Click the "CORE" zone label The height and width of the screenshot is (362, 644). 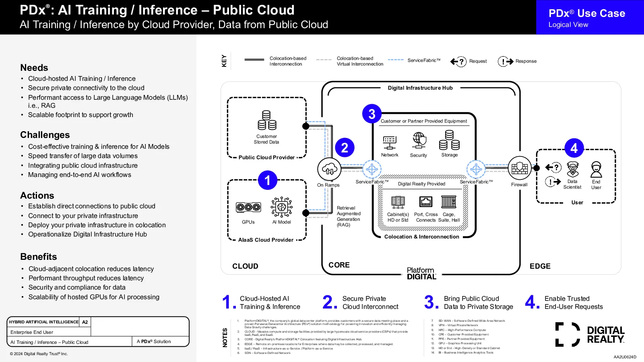pos(339,265)
